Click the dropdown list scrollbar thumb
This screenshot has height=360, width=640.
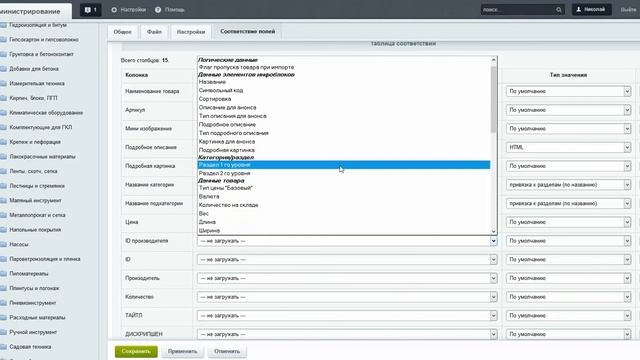pos(493,99)
